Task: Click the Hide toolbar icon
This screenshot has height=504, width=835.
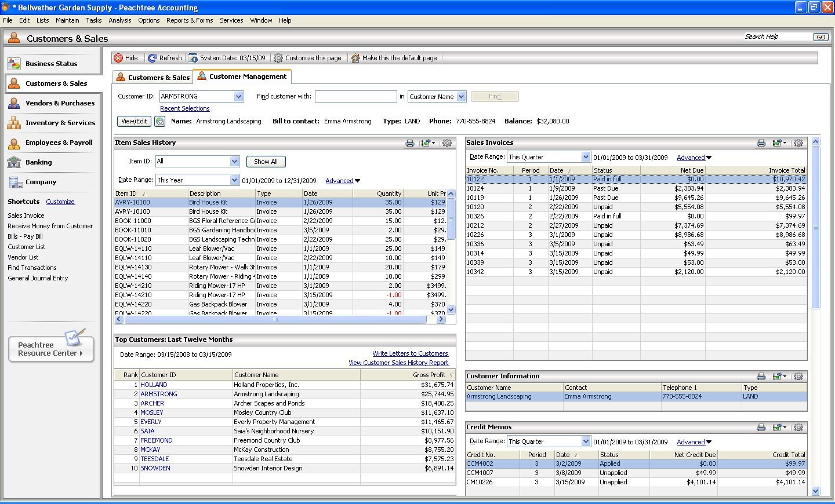Action: (119, 58)
